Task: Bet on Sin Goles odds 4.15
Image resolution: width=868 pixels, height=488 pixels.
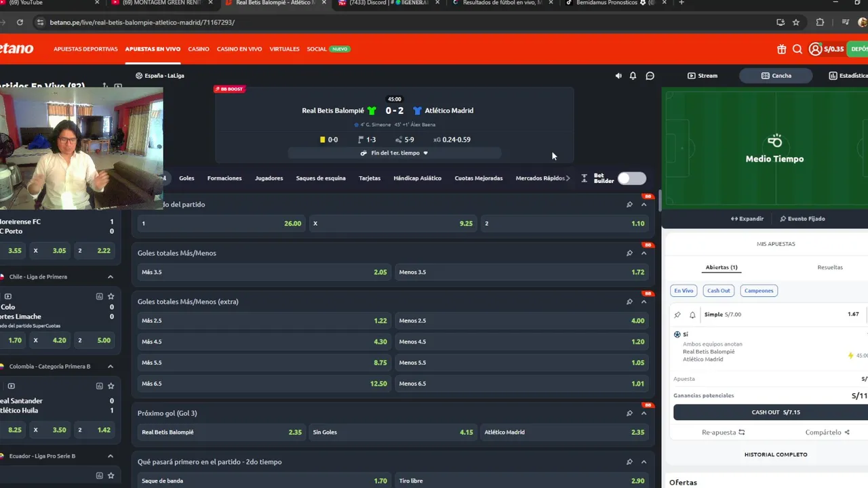Action: (393, 432)
